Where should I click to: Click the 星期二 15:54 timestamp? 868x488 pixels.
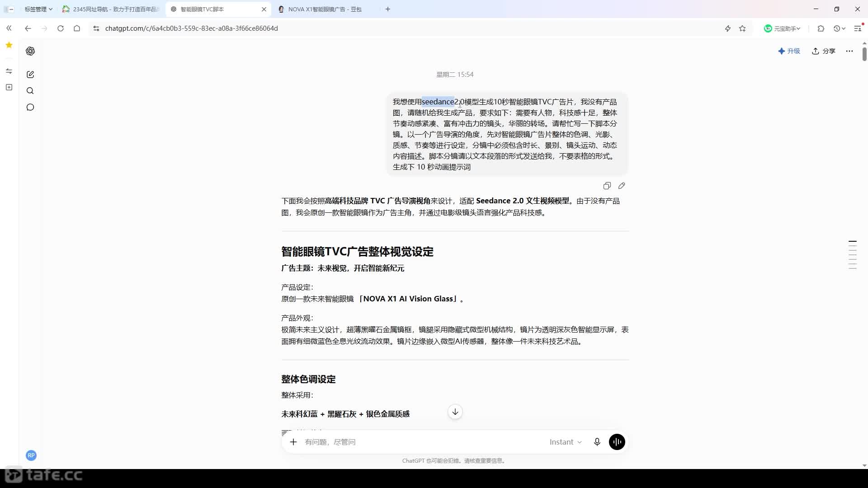[455, 75]
